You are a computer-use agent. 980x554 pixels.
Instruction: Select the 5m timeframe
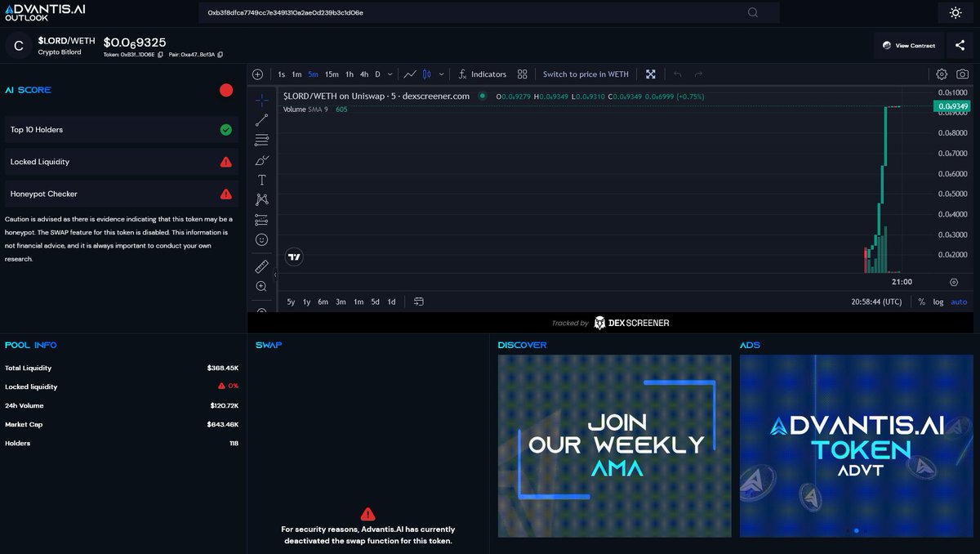(313, 74)
